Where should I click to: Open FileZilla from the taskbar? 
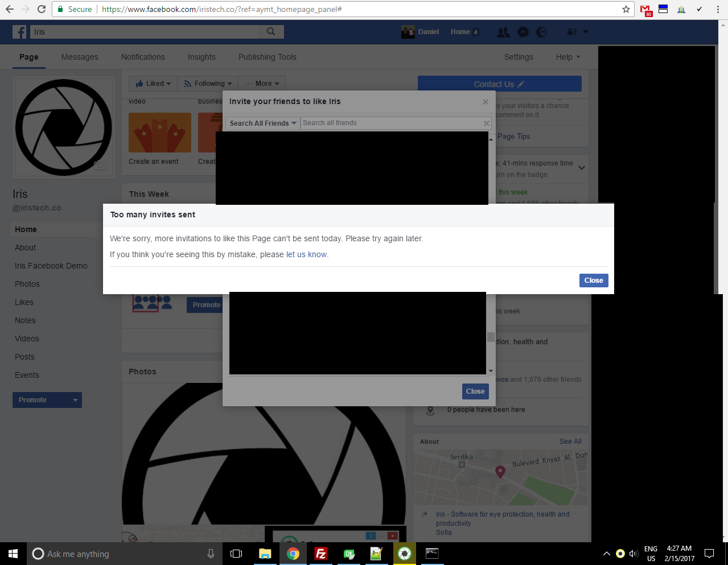(321, 554)
